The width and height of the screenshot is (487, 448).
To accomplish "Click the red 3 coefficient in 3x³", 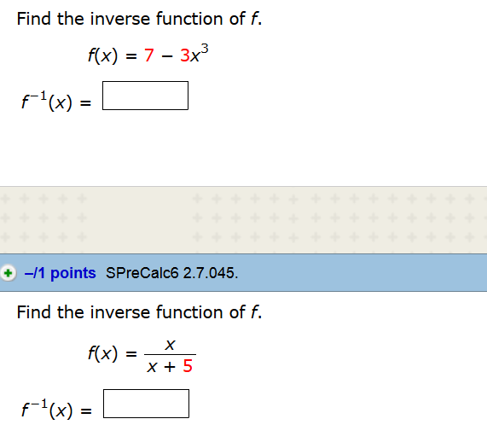I will tap(185, 55).
